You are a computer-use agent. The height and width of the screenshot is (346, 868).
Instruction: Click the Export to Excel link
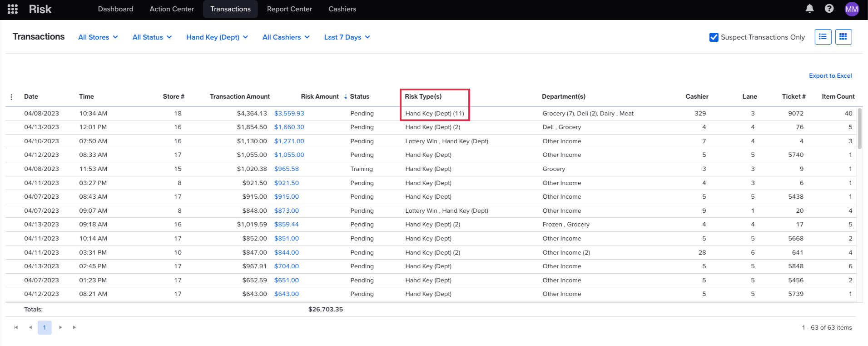click(830, 76)
